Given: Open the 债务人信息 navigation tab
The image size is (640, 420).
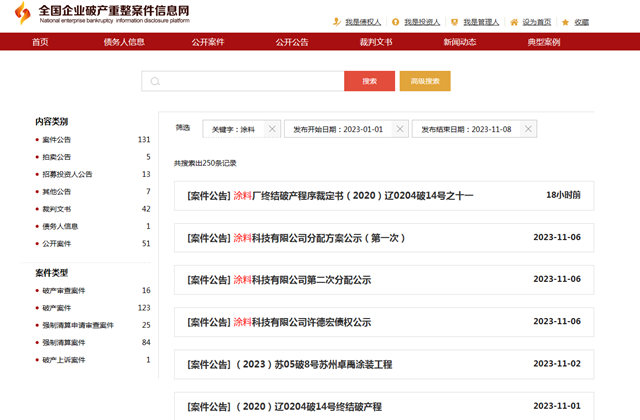Looking at the screenshot, I should point(124,42).
